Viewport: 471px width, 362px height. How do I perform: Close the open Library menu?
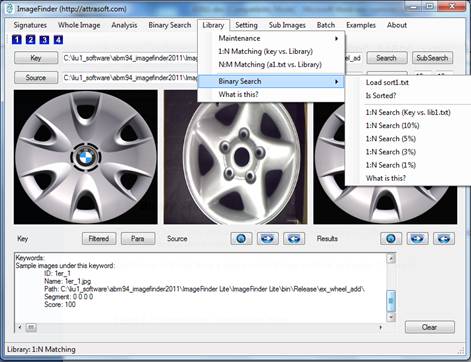click(x=213, y=25)
